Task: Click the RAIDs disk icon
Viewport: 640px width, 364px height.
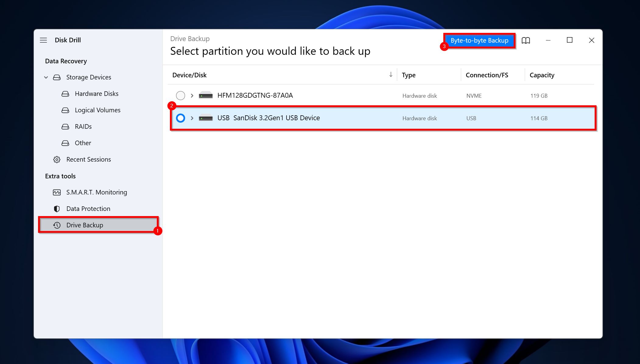Action: click(65, 127)
